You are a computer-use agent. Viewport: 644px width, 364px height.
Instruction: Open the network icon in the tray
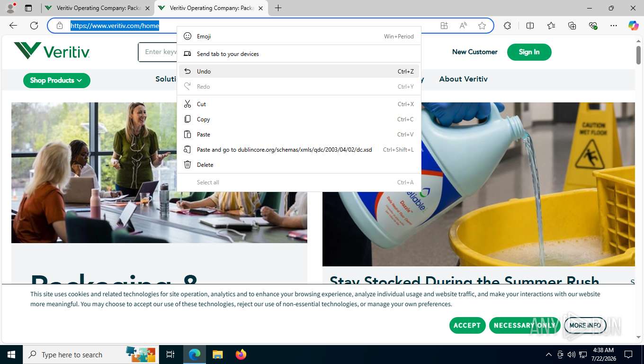(x=583, y=355)
